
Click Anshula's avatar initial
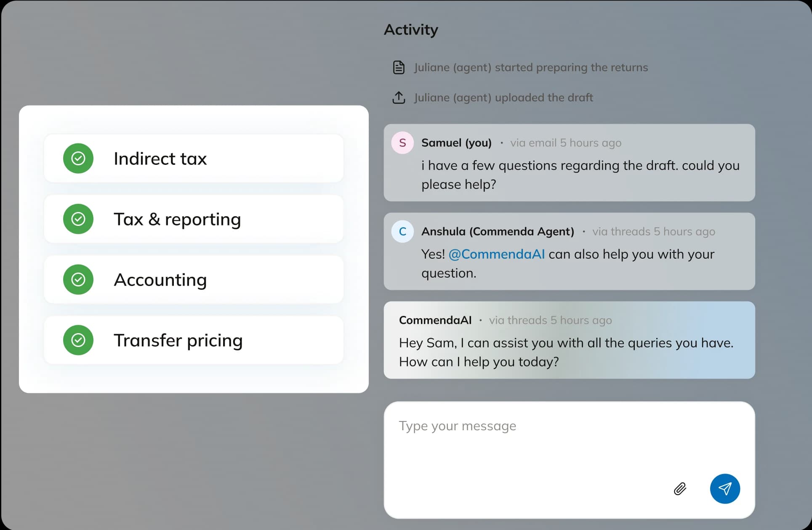pos(402,231)
